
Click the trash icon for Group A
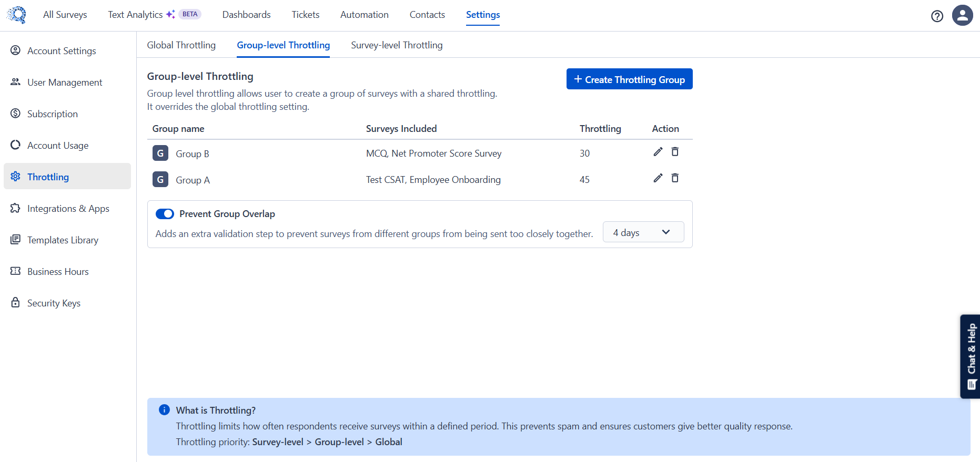[x=675, y=178]
